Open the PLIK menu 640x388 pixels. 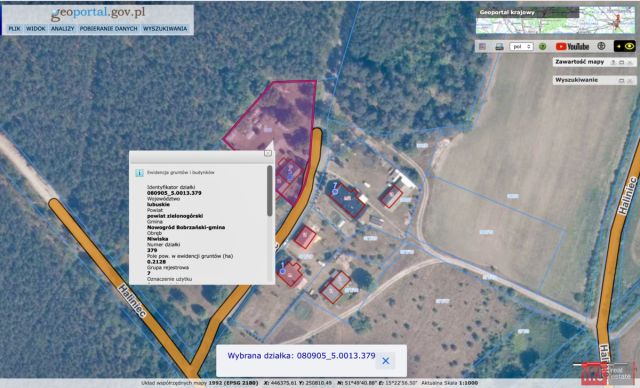14,29
